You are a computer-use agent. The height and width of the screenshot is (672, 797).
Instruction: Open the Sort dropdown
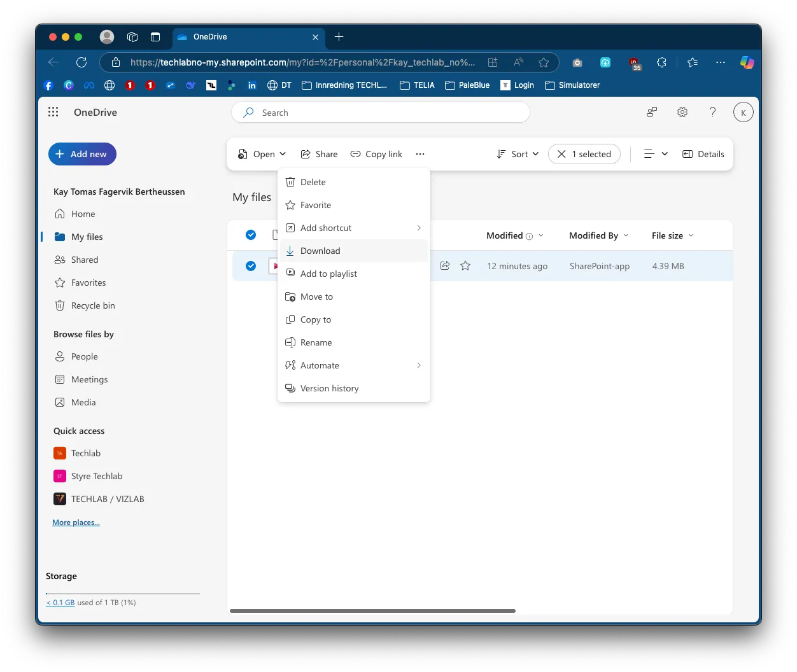[518, 154]
